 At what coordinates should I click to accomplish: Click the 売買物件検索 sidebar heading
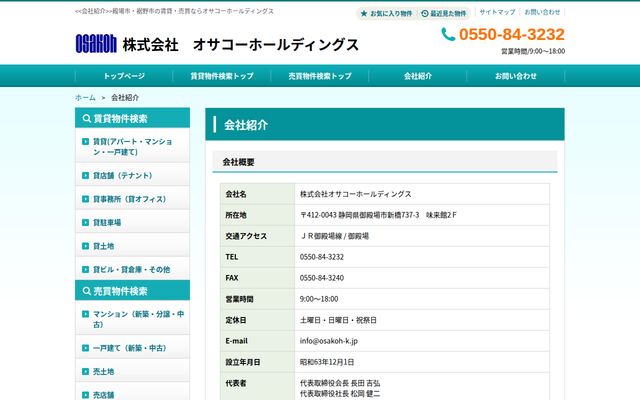(132, 291)
